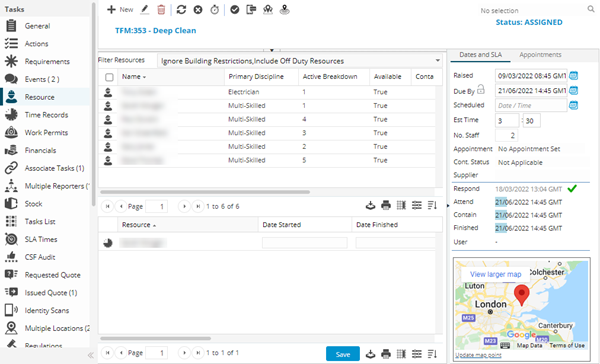Click the pencil edit icon in toolbar
The width and height of the screenshot is (600, 364).
click(x=144, y=10)
